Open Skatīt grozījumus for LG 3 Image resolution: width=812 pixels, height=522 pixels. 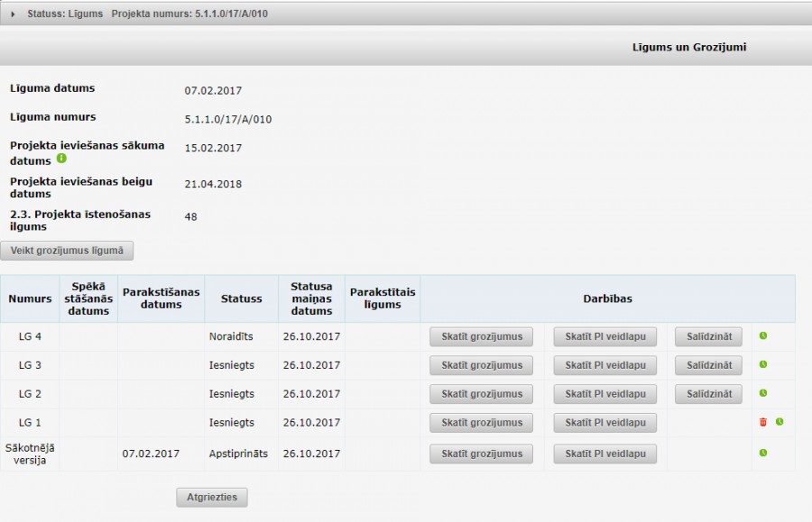482,365
